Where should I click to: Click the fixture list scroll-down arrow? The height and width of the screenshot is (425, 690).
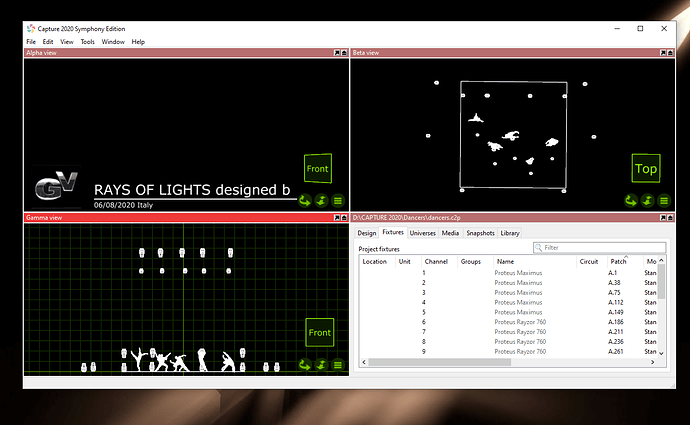coord(661,353)
